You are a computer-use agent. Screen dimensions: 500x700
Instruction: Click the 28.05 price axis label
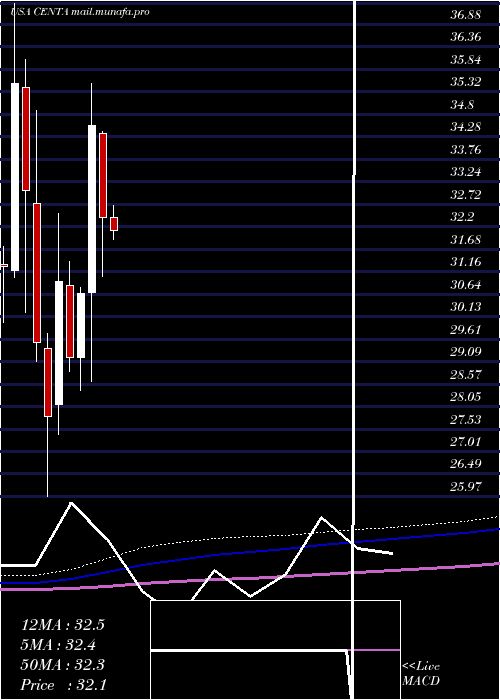tap(466, 397)
